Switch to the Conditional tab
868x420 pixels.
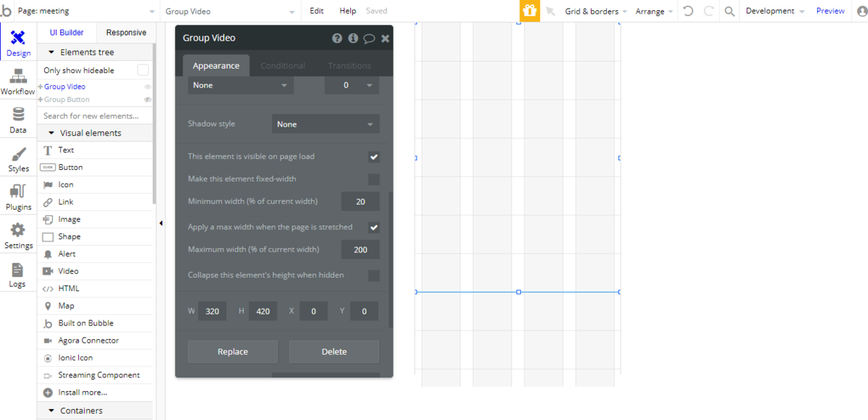tap(283, 66)
